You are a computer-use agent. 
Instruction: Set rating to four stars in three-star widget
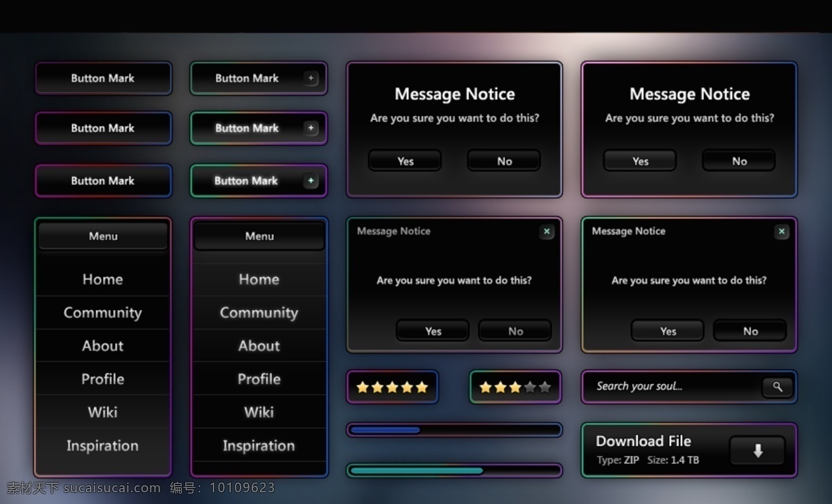tap(530, 387)
